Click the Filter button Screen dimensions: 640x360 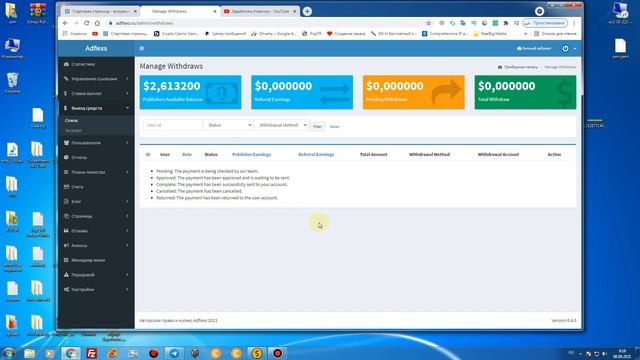point(317,127)
